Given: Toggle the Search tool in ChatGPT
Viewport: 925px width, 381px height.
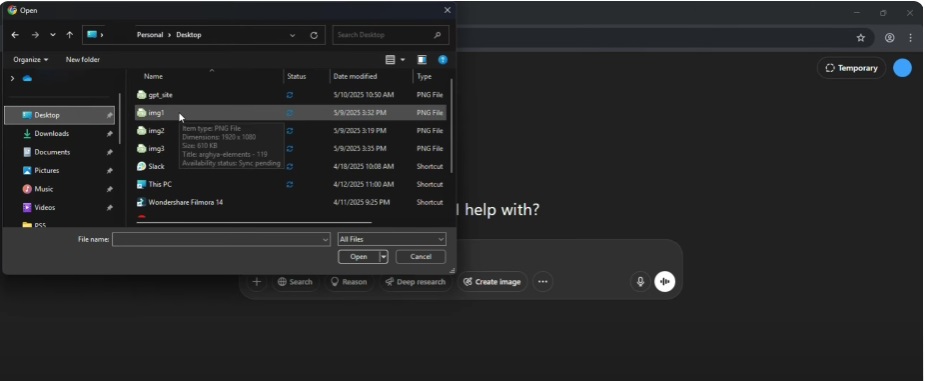Looking at the screenshot, I should [x=295, y=282].
